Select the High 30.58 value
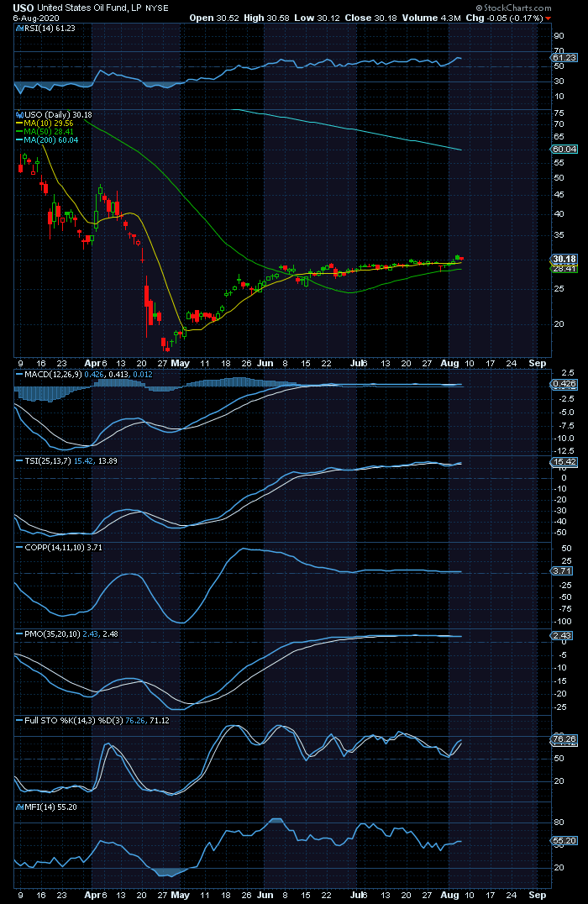 pos(266,18)
